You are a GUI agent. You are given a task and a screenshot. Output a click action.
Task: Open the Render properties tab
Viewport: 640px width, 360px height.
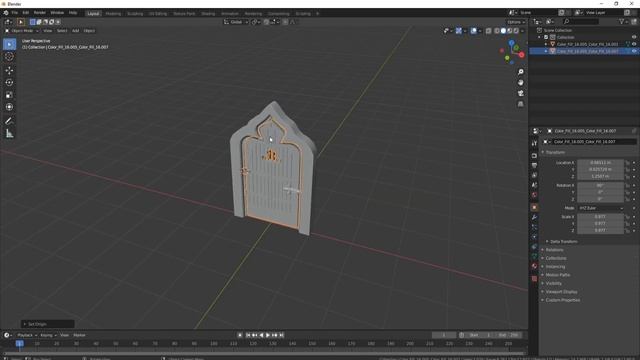534,156
